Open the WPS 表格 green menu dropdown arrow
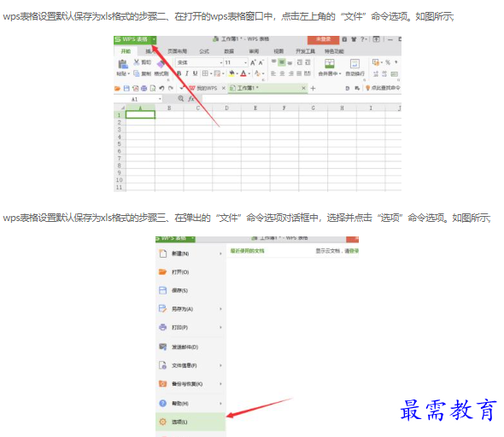Screen dimensions: 504x437 point(154,39)
